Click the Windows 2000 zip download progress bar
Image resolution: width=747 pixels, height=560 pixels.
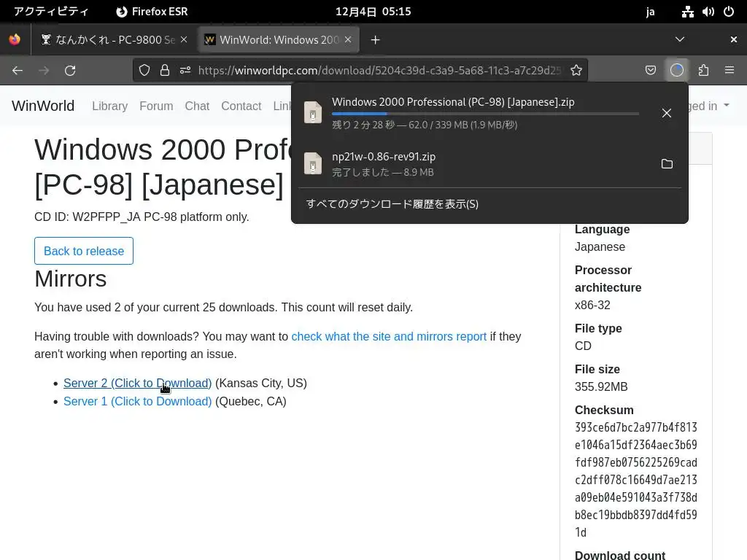point(485,114)
